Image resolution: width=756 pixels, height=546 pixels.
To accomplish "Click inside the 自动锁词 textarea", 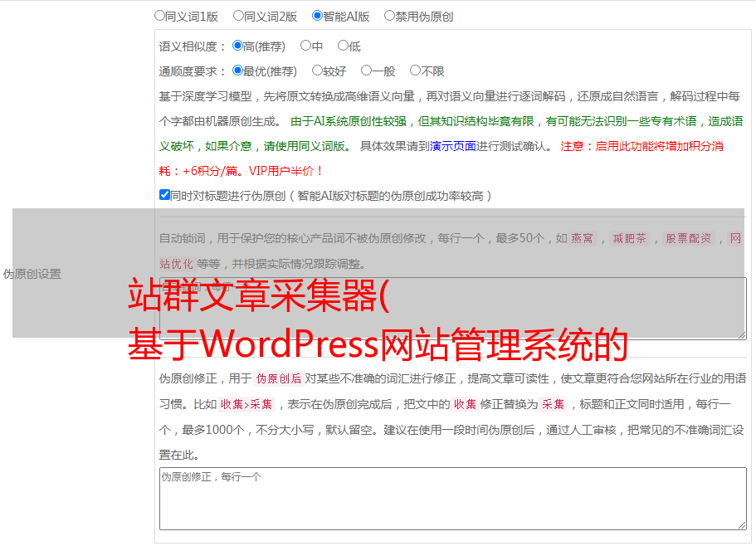I will point(453,309).
